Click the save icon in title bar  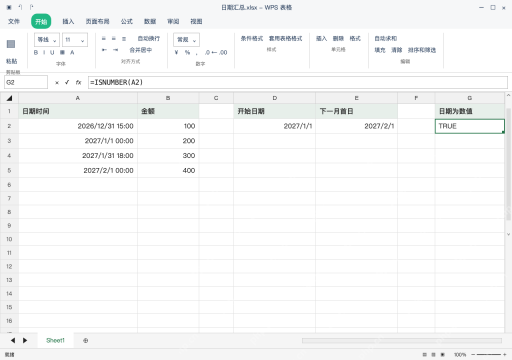click(9, 7)
